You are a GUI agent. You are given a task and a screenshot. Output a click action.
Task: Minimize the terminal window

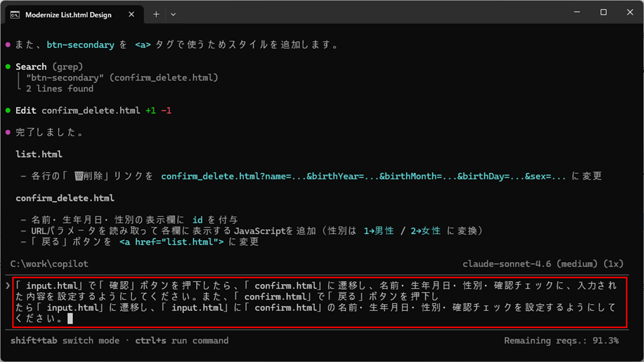(576, 12)
